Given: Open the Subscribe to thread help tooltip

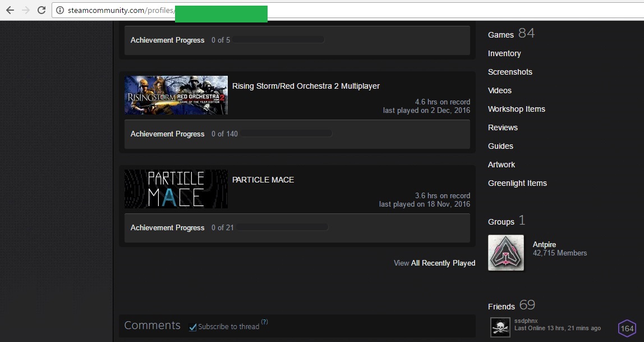Looking at the screenshot, I should (265, 322).
